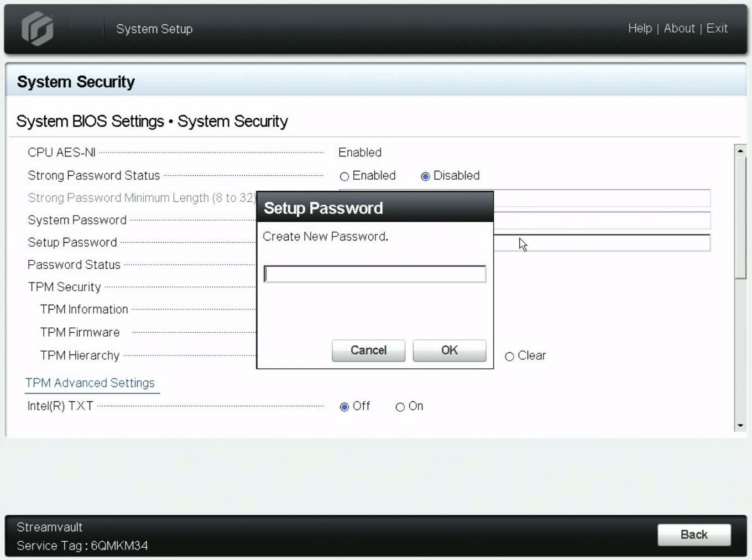
Task: Confirm new password with OK
Action: coord(449,350)
